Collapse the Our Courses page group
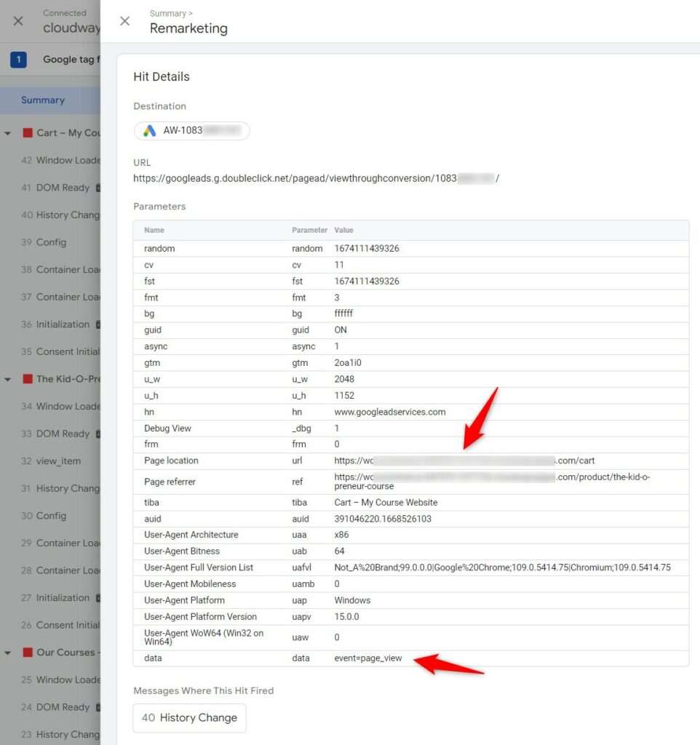Screen dimensions: 700x745 point(7,653)
